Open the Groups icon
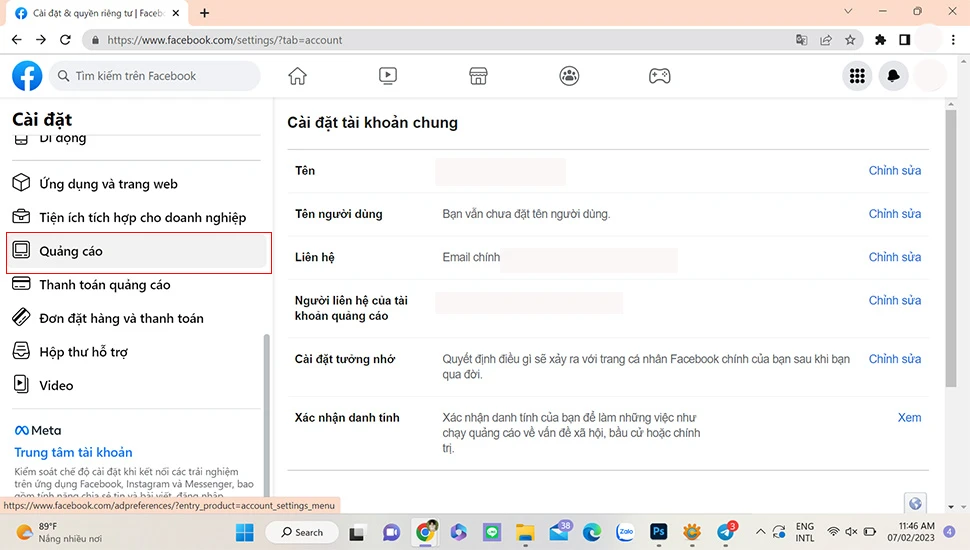 tap(569, 76)
